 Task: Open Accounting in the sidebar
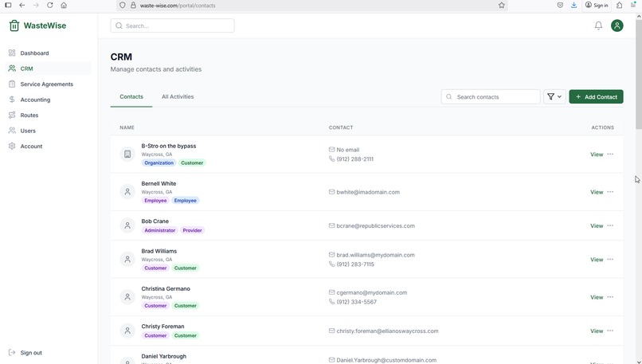pos(49,100)
